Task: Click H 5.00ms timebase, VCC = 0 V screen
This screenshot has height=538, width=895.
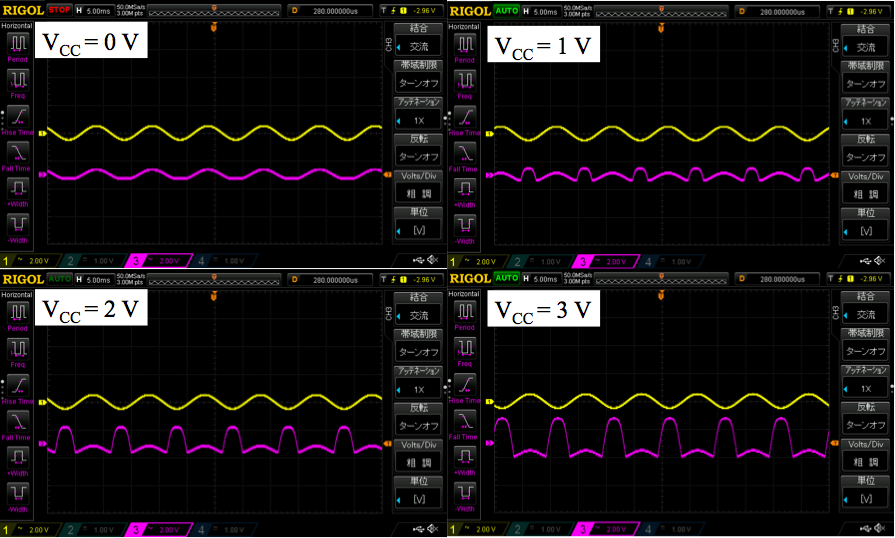Action: pos(94,10)
